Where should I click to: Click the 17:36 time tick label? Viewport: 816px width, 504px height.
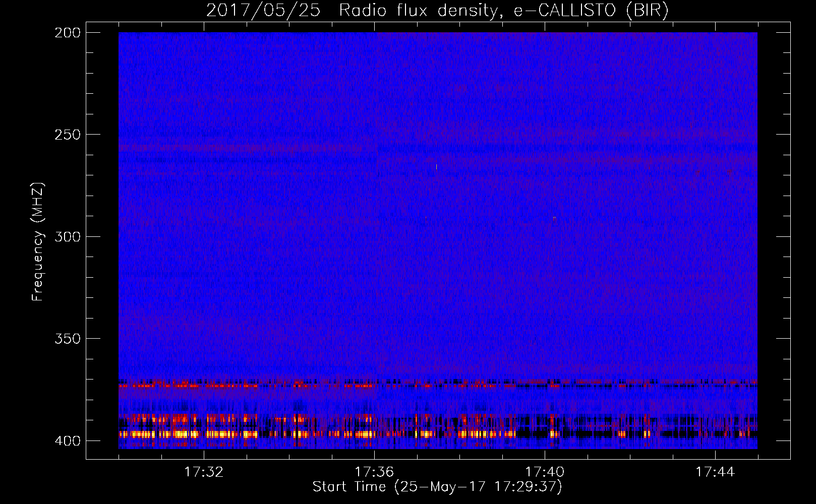tap(374, 472)
